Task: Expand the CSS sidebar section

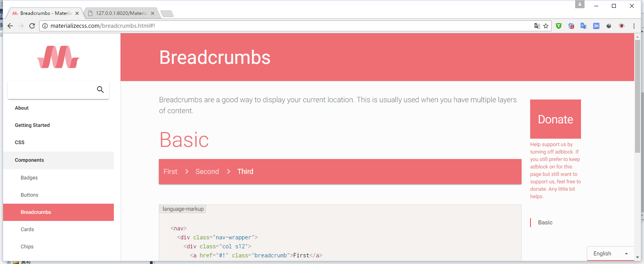Action: click(58, 143)
